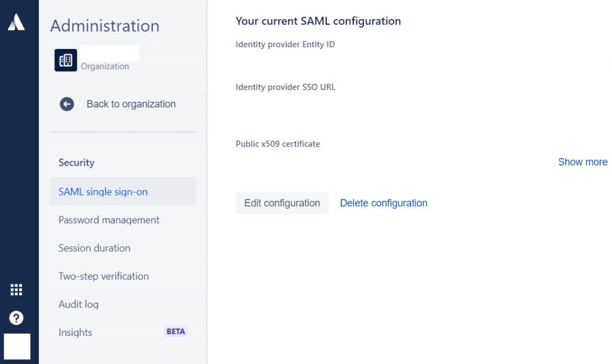Click the back arrow icon
612x364 pixels.
(67, 104)
